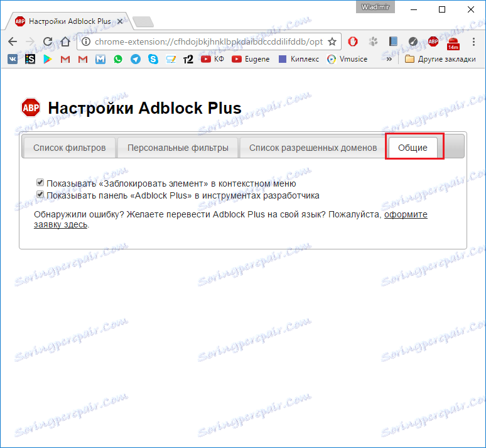Open the Google Play bookmark

(48, 59)
